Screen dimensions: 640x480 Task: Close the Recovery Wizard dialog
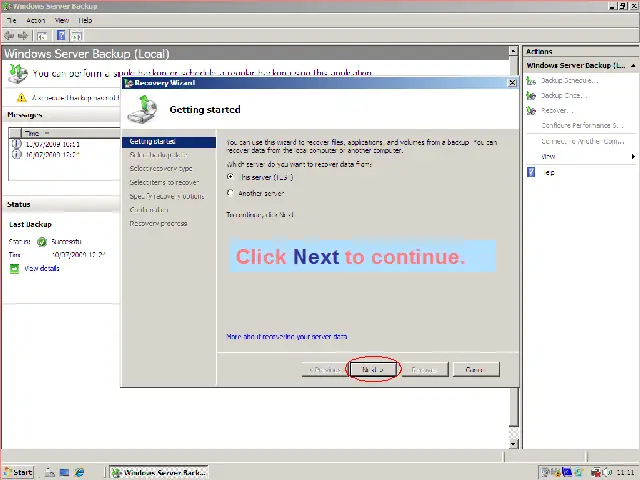[512, 83]
